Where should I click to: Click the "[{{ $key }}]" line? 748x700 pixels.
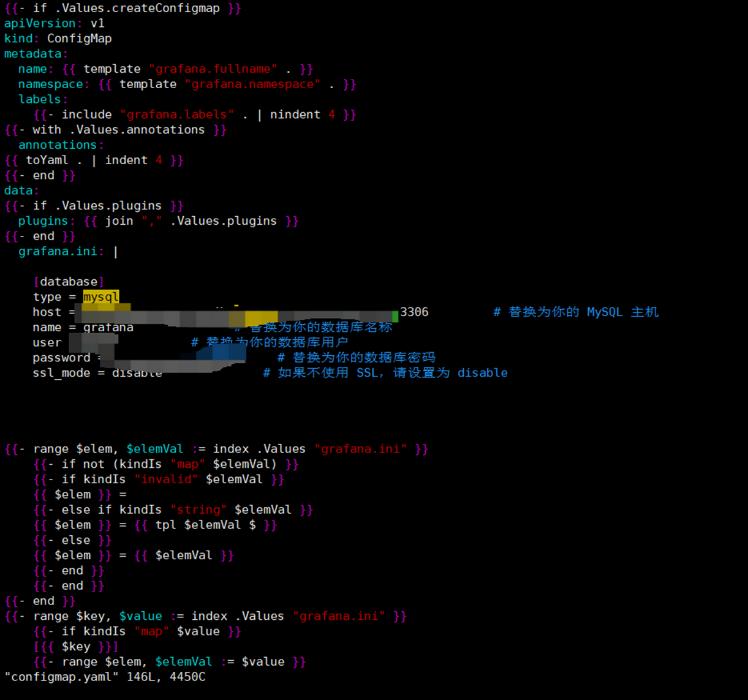[76, 647]
